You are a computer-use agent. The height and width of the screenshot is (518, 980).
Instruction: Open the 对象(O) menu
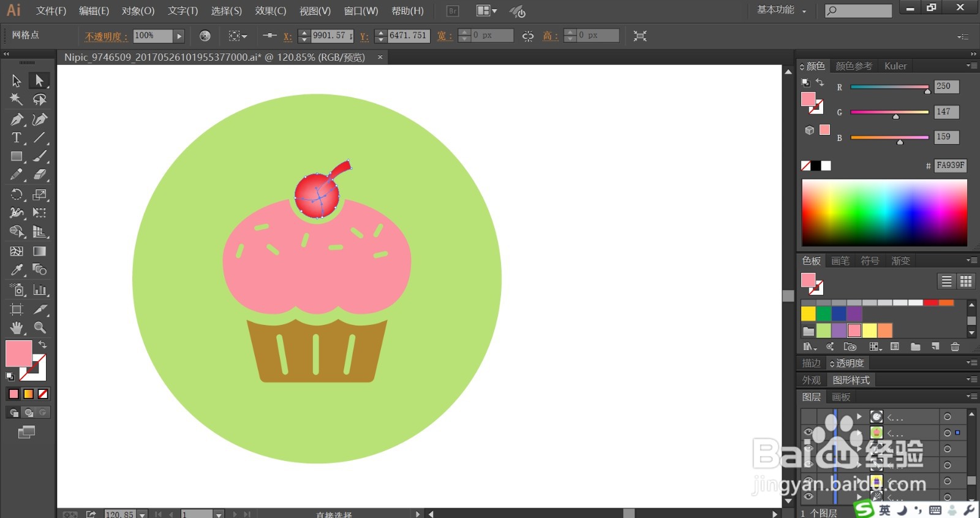(x=138, y=11)
